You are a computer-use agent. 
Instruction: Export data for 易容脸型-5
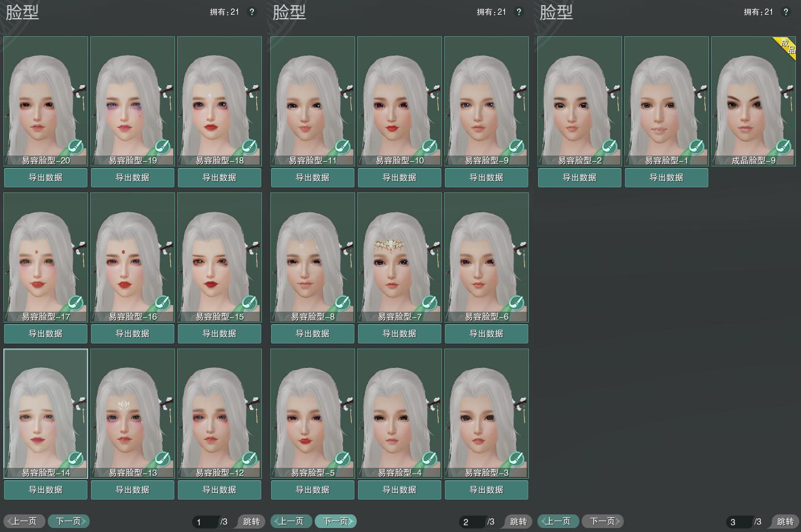(312, 490)
